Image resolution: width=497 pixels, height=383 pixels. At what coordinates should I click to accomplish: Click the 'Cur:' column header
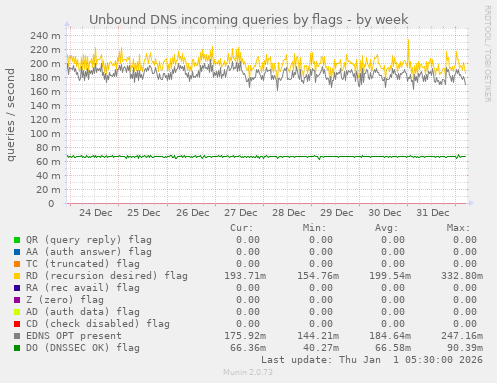[x=242, y=228]
